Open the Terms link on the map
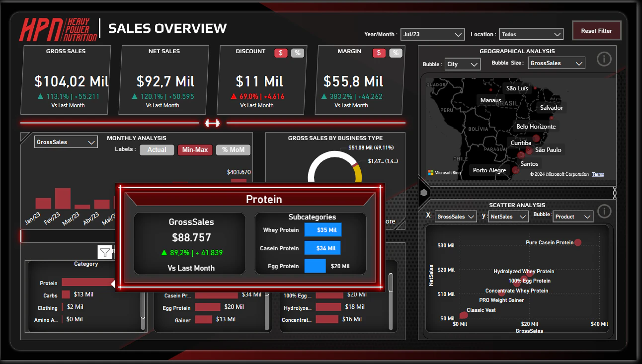 tap(598, 174)
